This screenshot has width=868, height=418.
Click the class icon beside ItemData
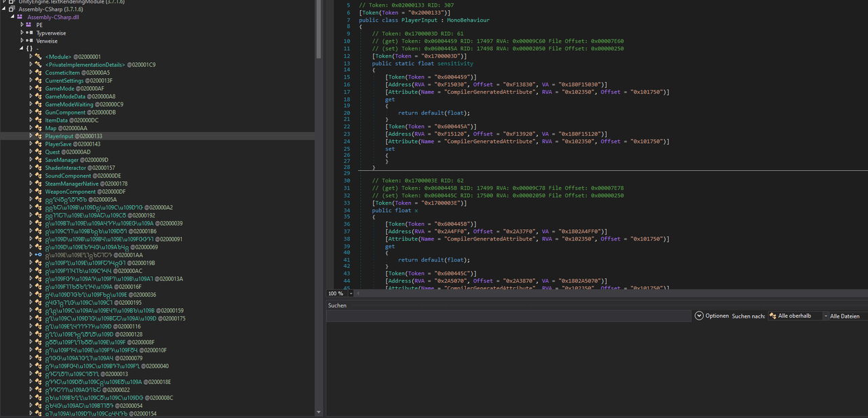(x=39, y=120)
